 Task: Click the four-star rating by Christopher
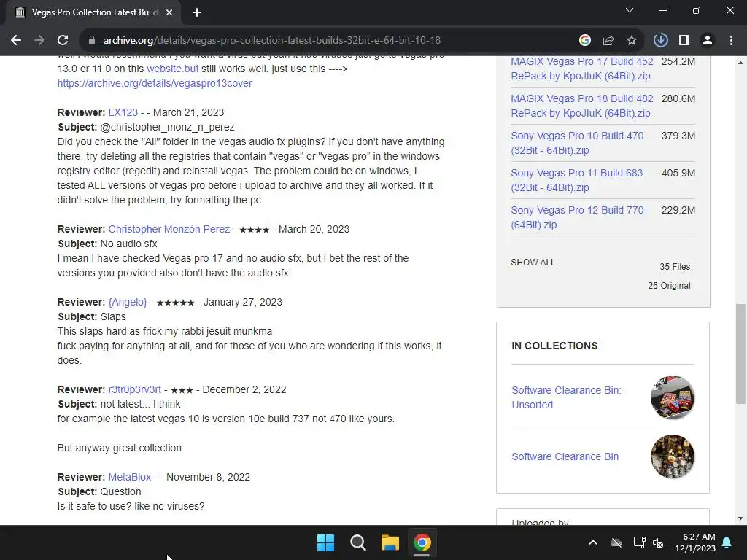point(255,230)
